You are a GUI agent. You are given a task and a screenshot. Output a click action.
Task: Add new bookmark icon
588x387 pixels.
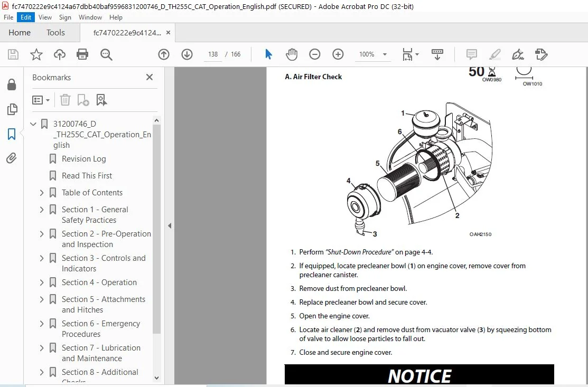(83, 100)
